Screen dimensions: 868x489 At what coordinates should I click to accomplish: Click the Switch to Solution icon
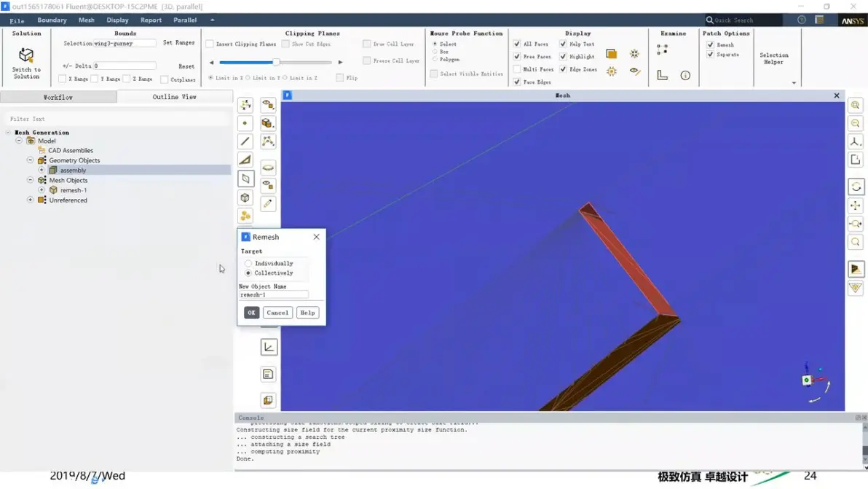click(x=26, y=55)
